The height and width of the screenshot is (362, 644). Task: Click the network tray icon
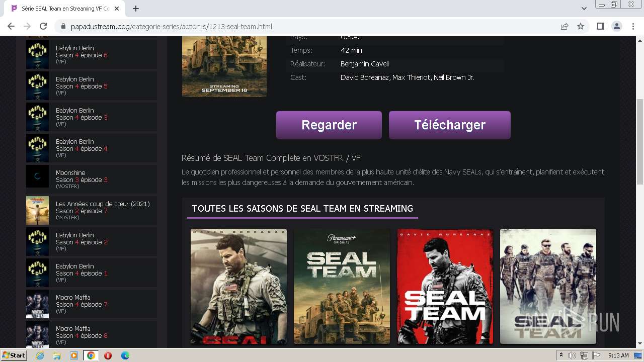coord(584,355)
